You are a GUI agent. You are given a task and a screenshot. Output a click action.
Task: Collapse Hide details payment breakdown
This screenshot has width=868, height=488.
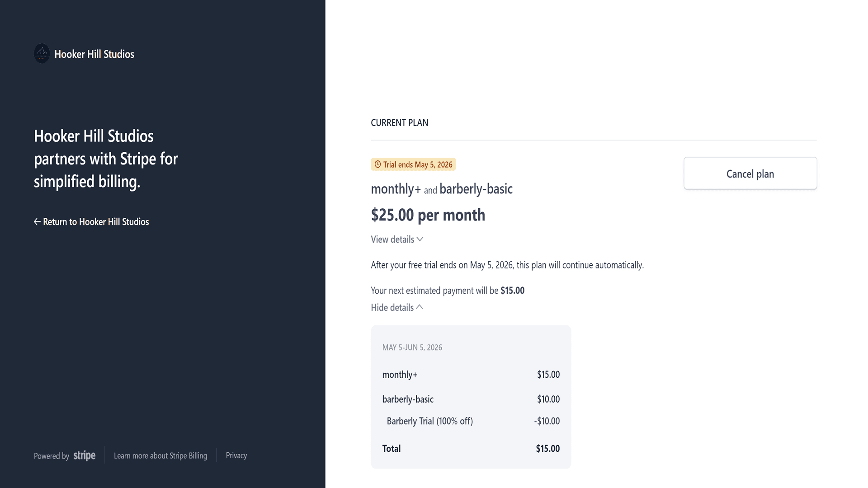pos(397,308)
